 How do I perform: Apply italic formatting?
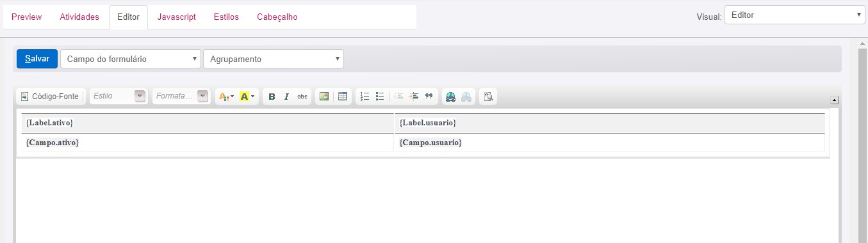point(286,97)
